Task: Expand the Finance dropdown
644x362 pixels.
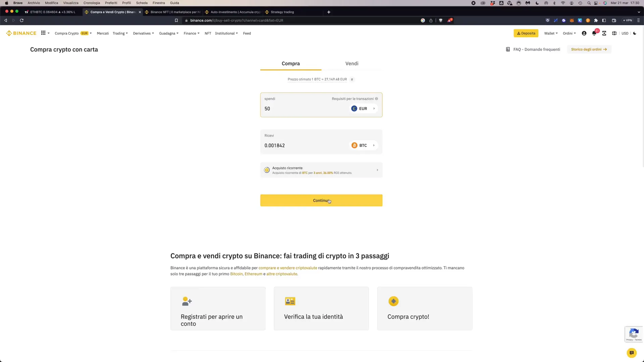Action: coord(192,33)
